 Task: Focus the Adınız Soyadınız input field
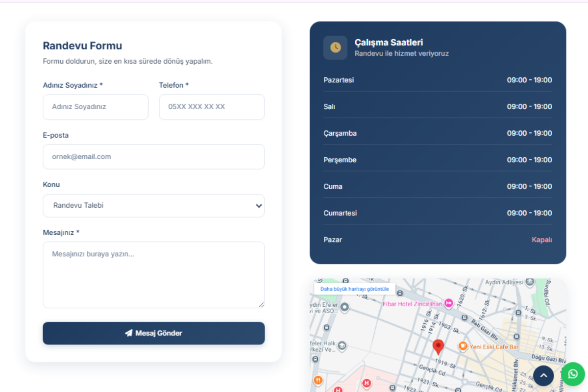(x=96, y=107)
